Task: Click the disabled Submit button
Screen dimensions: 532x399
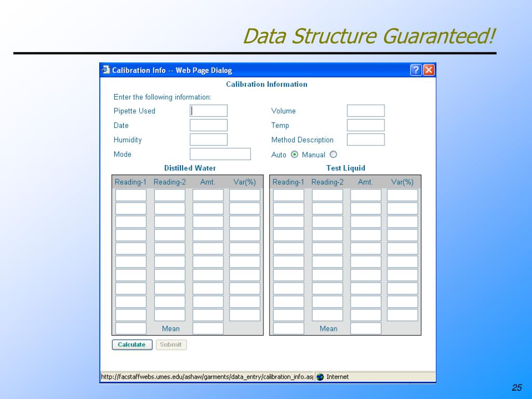Action: (171, 345)
